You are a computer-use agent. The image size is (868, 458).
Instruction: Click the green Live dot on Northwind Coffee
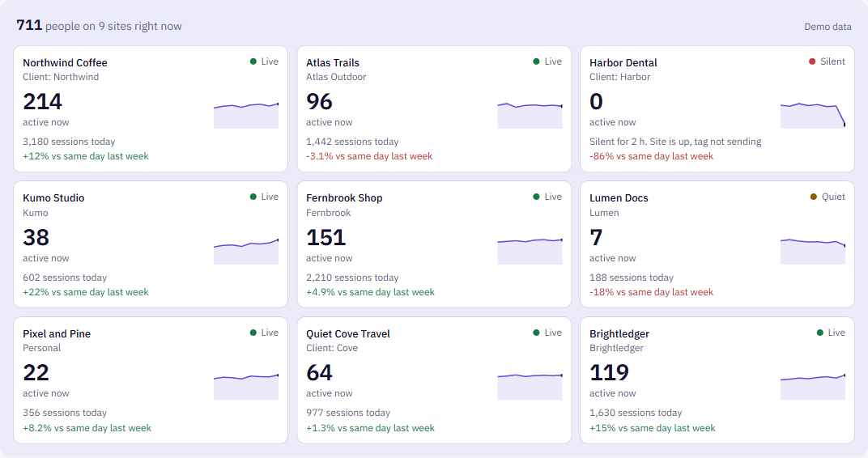pyautogui.click(x=253, y=61)
